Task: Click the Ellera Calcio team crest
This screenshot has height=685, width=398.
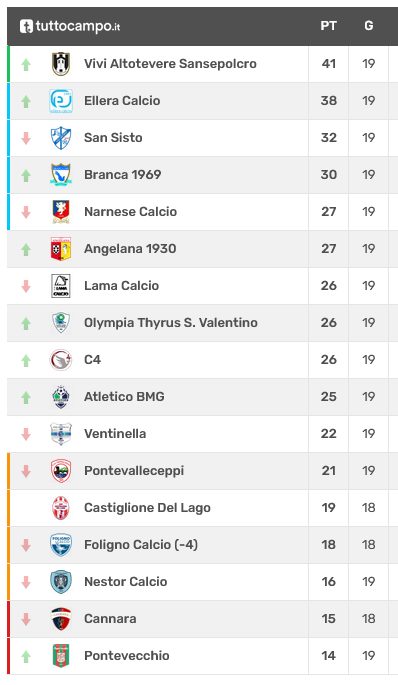Action: point(61,101)
